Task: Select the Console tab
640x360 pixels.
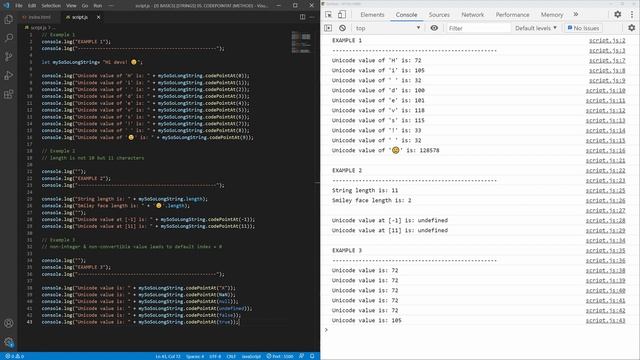Action: click(x=407, y=15)
